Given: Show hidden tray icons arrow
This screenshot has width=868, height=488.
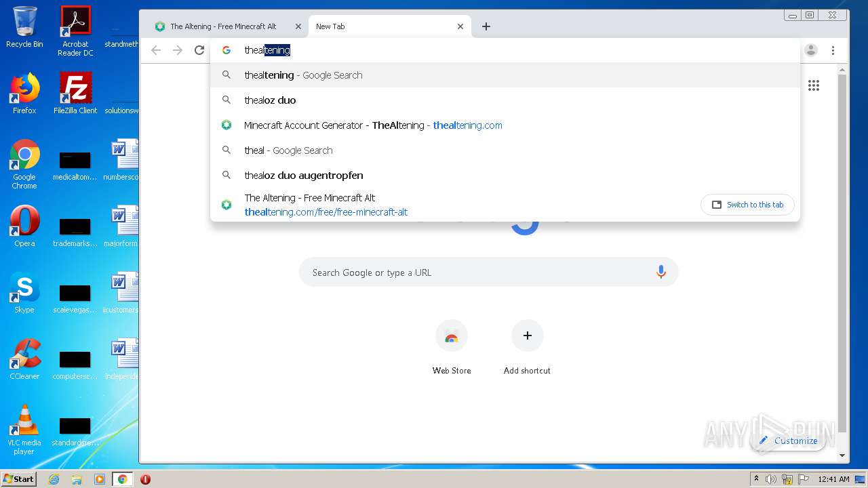Looking at the screenshot, I should coord(756,479).
